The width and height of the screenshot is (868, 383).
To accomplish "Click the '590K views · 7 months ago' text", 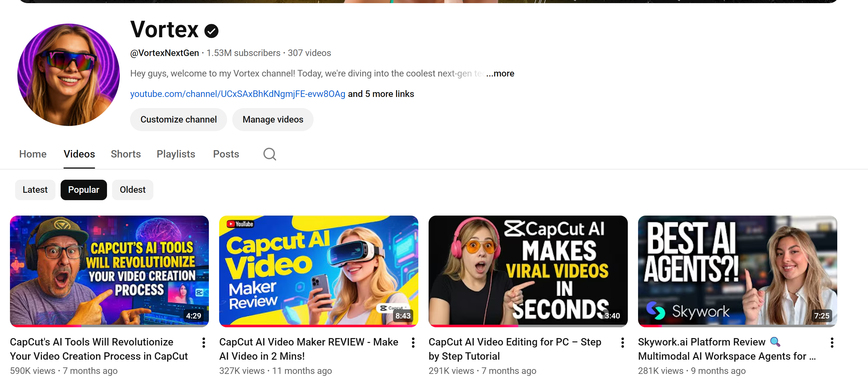I will (x=64, y=371).
